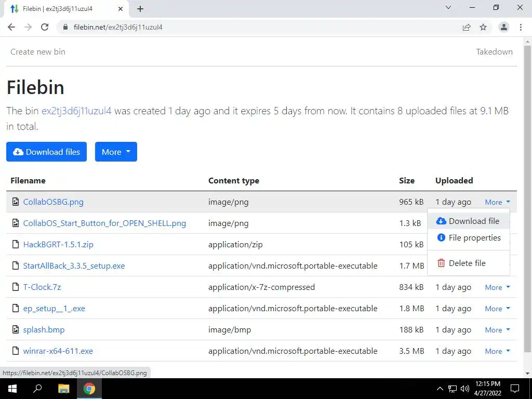This screenshot has height=399, width=532.
Task: Click the Content type column header
Action: [x=234, y=180]
